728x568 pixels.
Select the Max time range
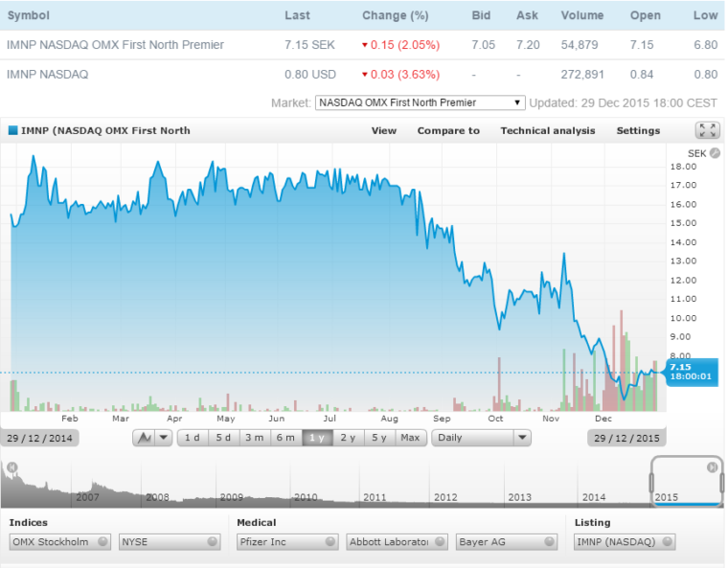click(410, 438)
